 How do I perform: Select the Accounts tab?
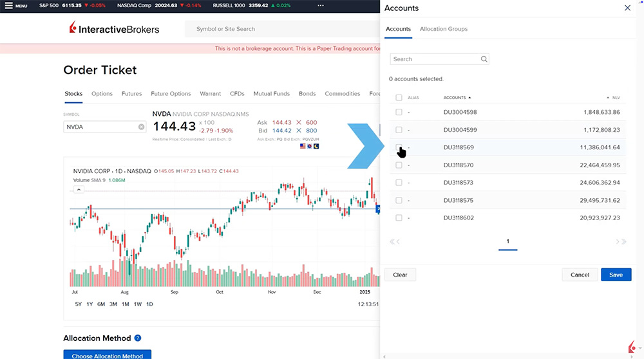(398, 29)
